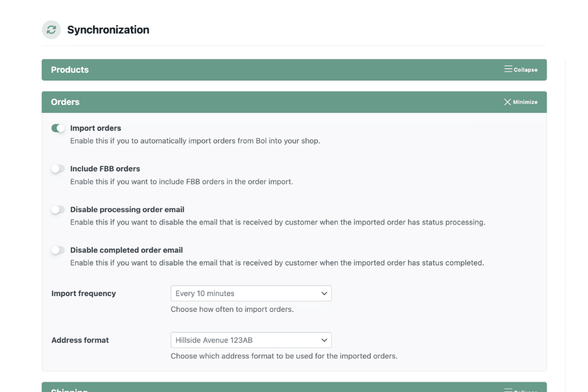Turn on the Disable completed order email switch
This screenshot has height=392, width=588.
[57, 250]
